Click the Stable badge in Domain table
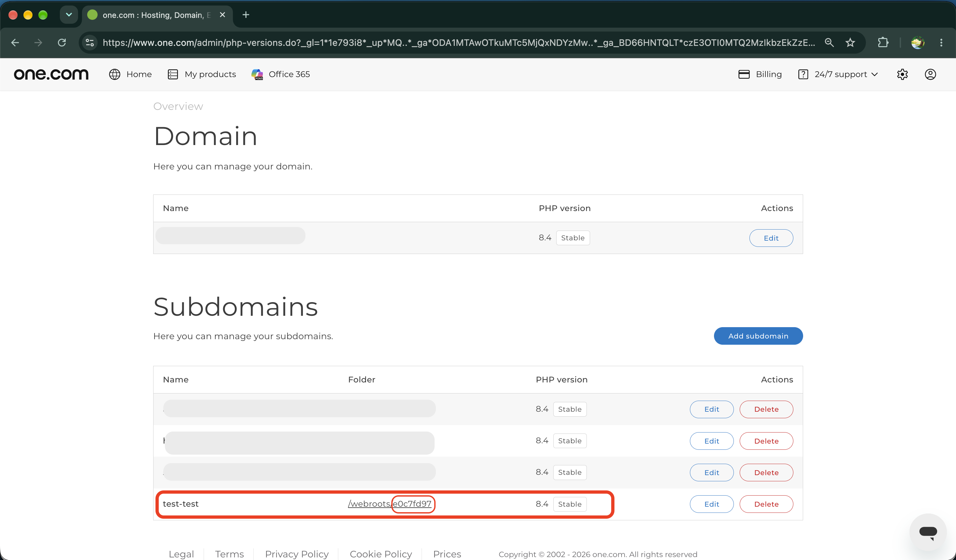 (572, 238)
